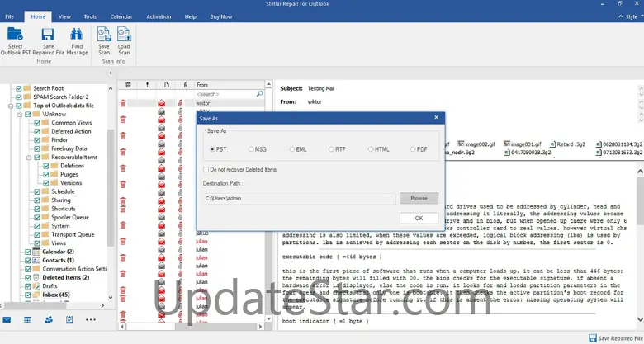644x344 pixels.
Task: Close the Save As dialog
Action: coord(436,118)
